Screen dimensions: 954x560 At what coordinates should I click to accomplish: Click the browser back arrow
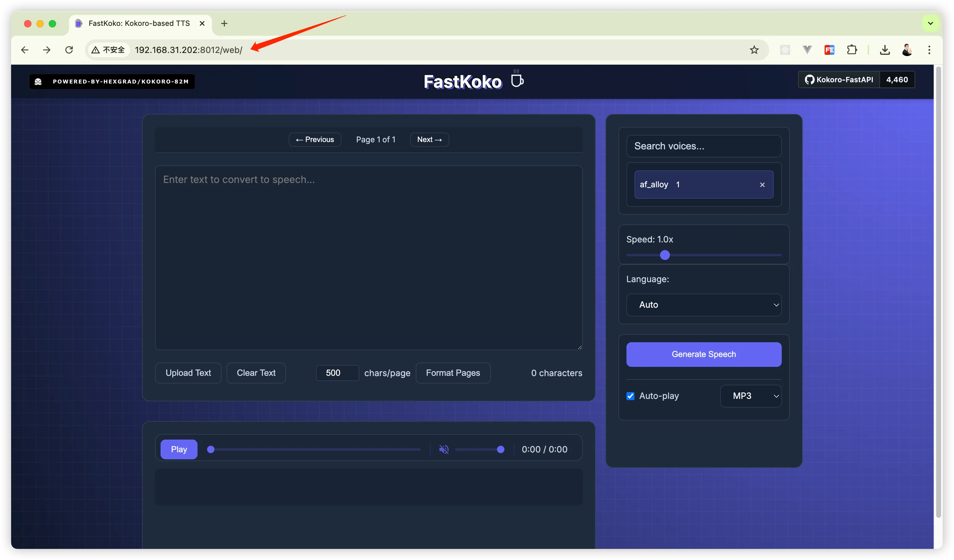[x=25, y=50]
